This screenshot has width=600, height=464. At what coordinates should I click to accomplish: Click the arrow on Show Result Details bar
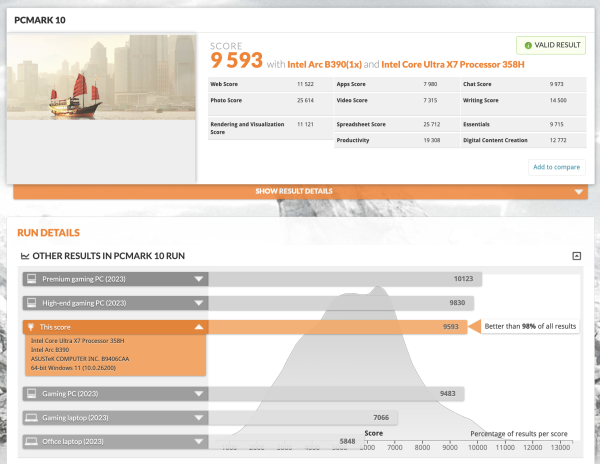pos(579,192)
